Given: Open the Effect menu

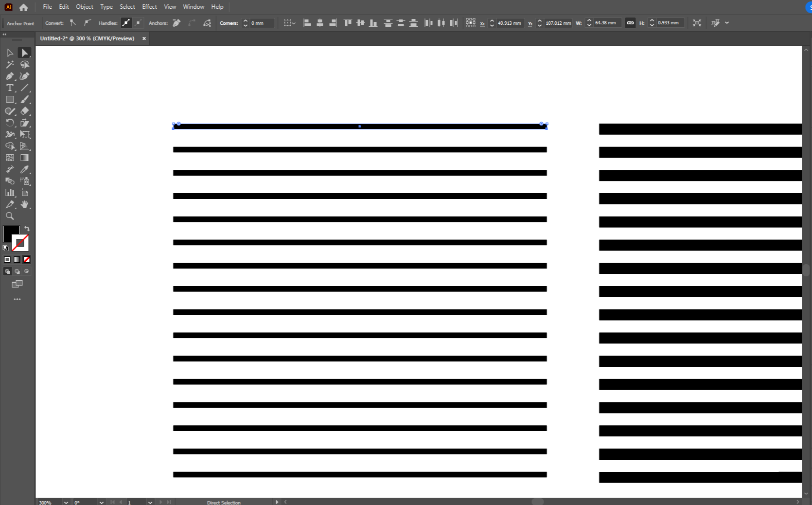Looking at the screenshot, I should [150, 7].
